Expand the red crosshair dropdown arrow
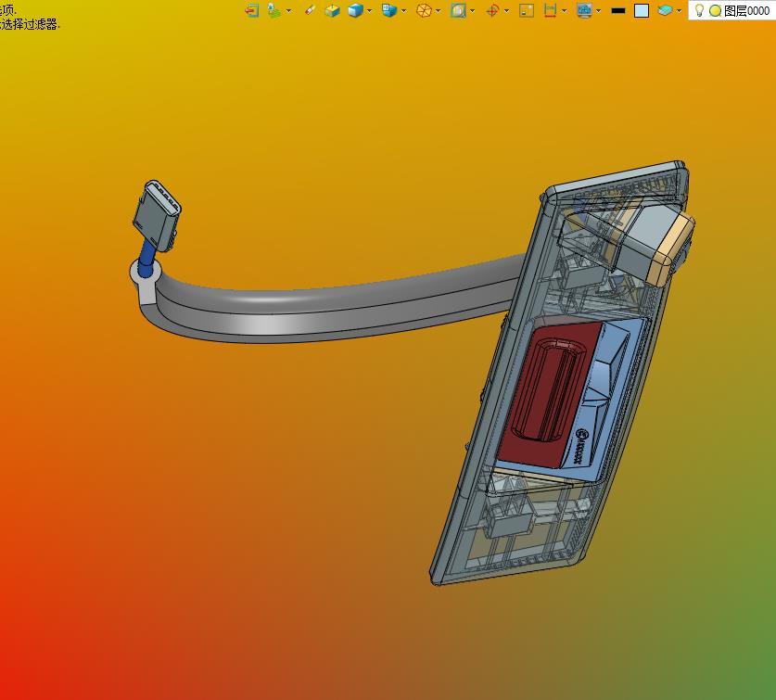 (x=506, y=11)
